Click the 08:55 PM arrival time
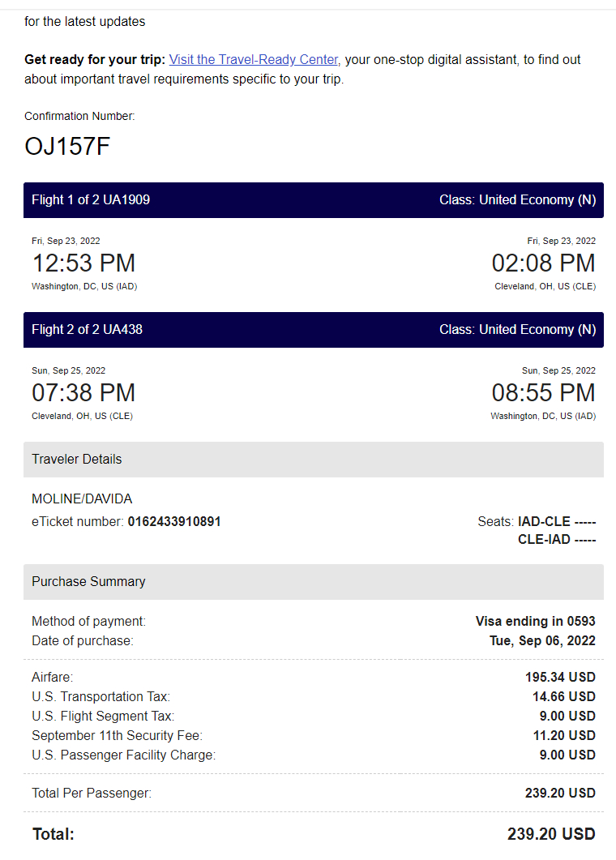 point(543,393)
